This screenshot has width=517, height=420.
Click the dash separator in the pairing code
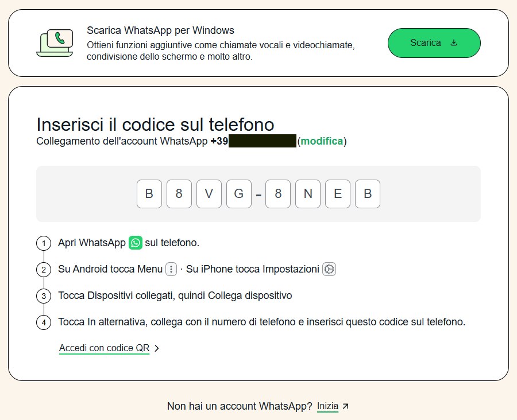click(258, 194)
